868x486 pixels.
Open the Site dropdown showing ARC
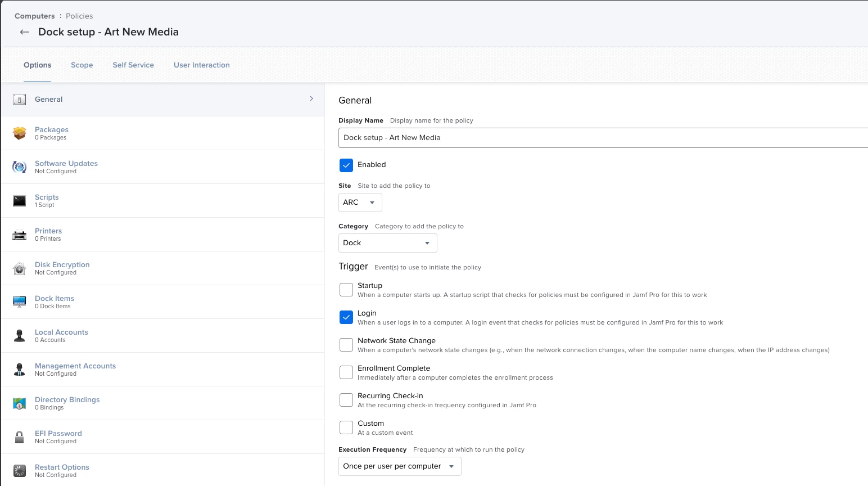(x=360, y=202)
